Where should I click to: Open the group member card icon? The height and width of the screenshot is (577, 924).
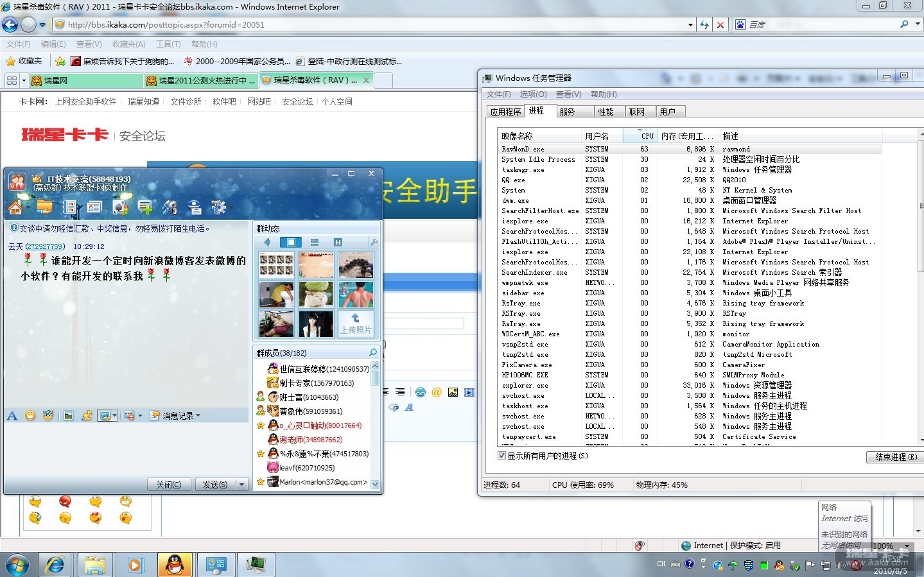95,207
